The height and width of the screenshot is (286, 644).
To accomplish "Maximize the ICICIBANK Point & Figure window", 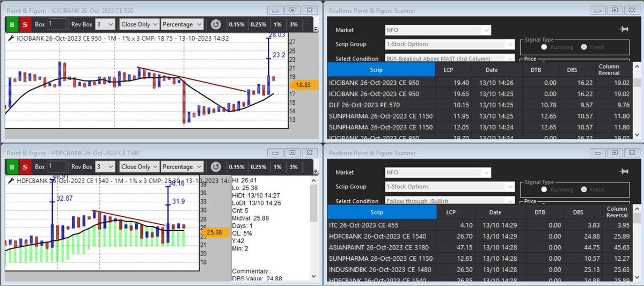I will (x=292, y=10).
